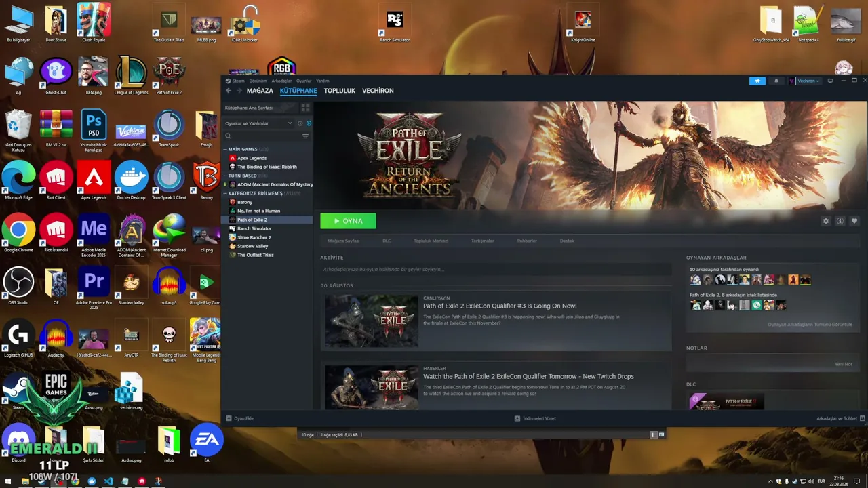868x488 pixels.
Task: Select Google Chrome desktop icon
Action: click(18, 235)
